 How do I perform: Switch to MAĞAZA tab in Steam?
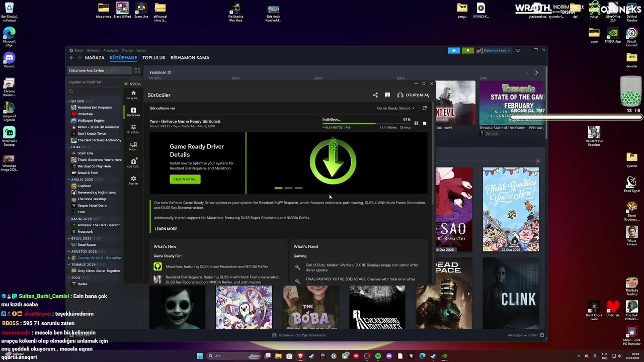point(95,58)
